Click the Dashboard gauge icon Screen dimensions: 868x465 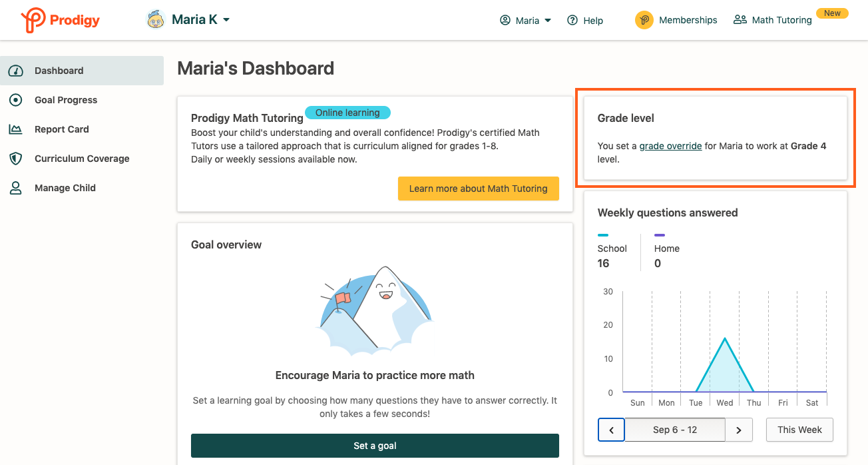(15, 71)
